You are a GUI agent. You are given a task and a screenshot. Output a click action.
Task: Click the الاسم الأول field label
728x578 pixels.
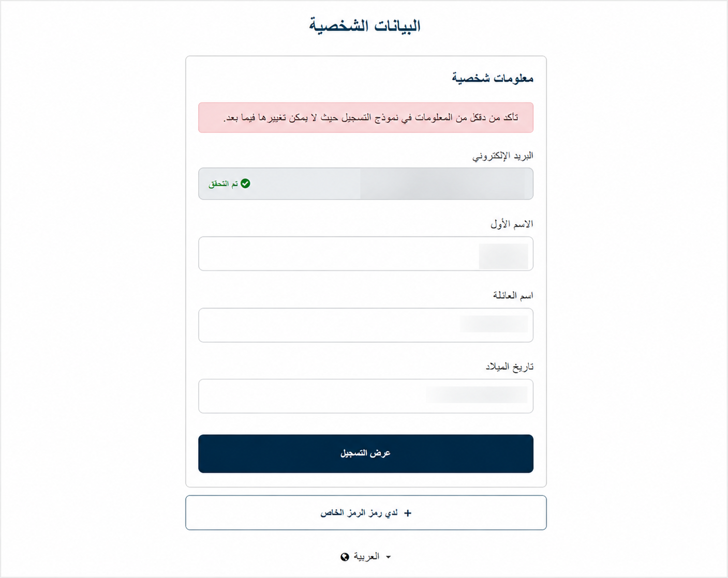(x=512, y=224)
